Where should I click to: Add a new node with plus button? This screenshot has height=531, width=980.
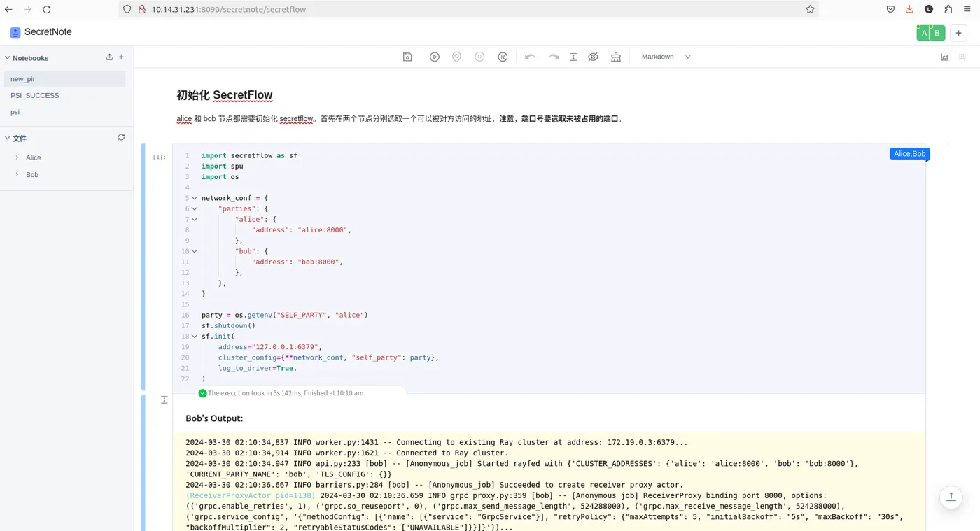(x=959, y=33)
